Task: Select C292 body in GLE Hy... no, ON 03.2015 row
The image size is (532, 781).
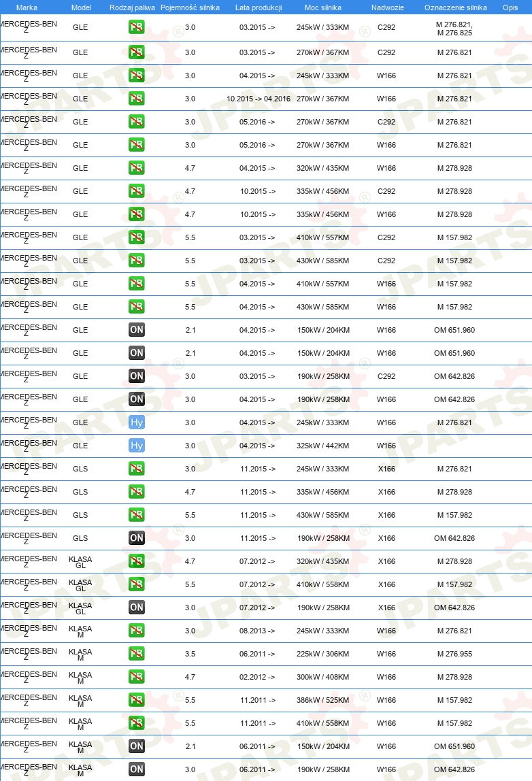Action: click(386, 376)
